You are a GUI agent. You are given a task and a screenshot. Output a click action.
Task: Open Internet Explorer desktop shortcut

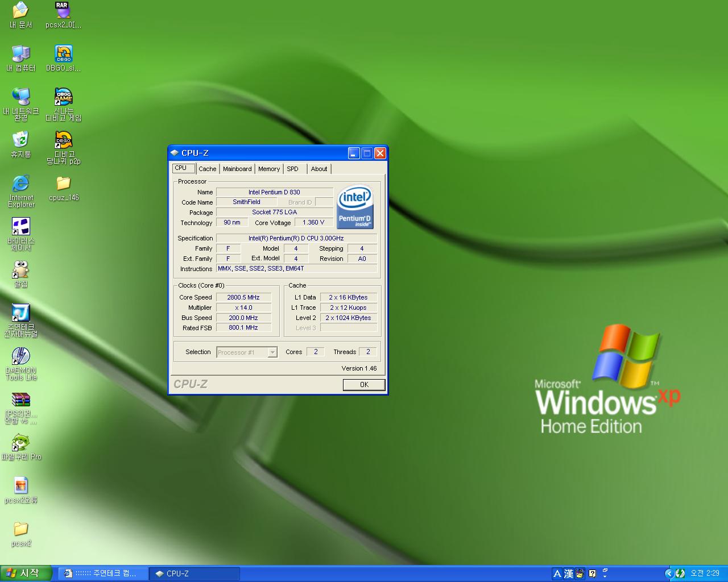(21, 184)
